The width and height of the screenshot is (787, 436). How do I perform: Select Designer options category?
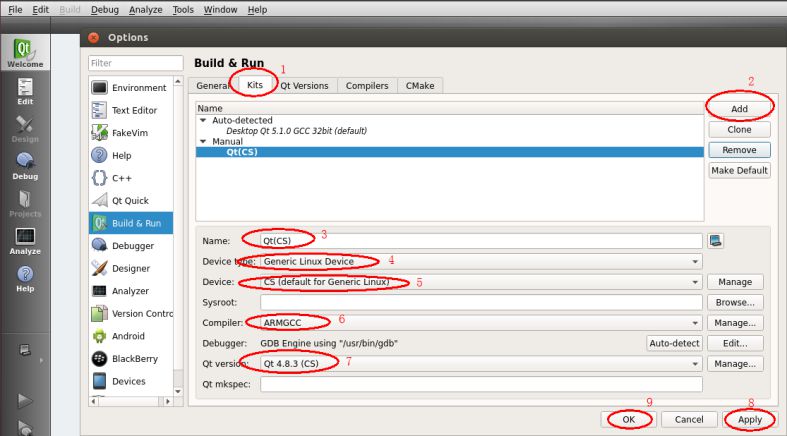click(131, 268)
